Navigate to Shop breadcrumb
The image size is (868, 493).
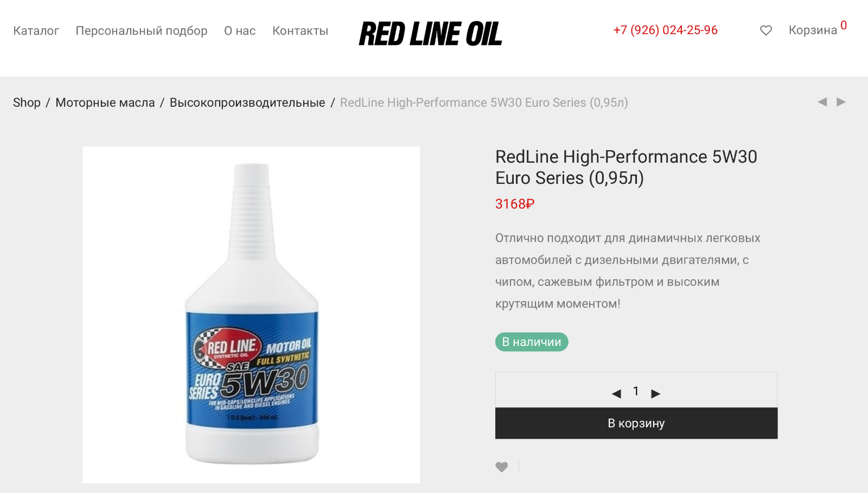[27, 103]
